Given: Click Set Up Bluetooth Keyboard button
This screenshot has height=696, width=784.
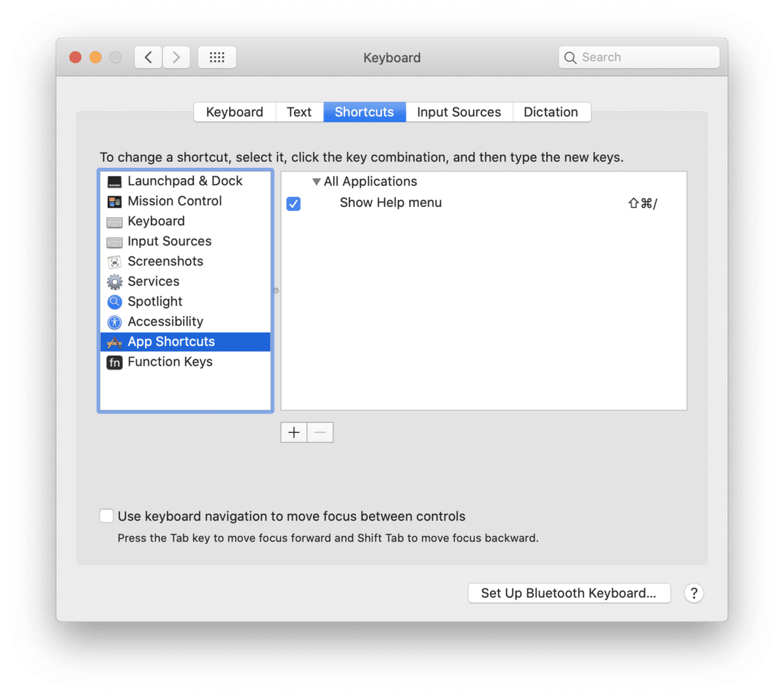Looking at the screenshot, I should pos(568,593).
